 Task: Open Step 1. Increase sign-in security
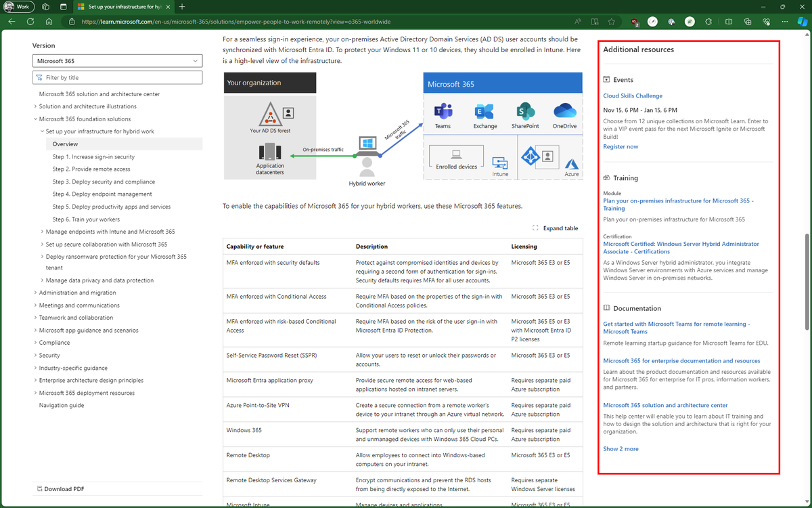tap(93, 156)
